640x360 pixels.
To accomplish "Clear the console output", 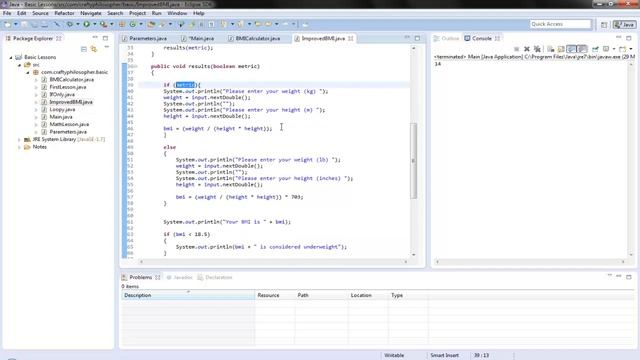I will click(x=551, y=49).
